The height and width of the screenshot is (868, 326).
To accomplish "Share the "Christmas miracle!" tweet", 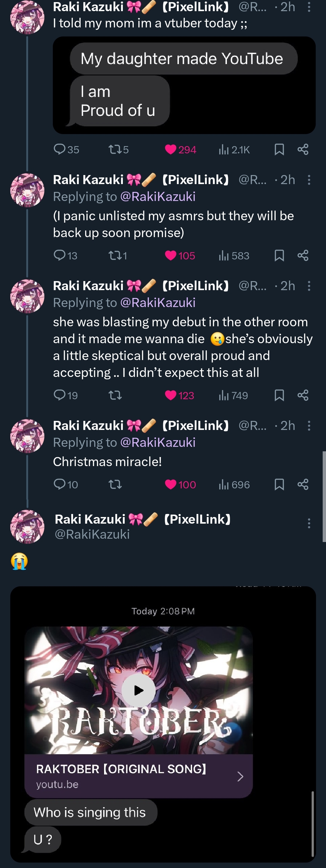I will click(303, 484).
